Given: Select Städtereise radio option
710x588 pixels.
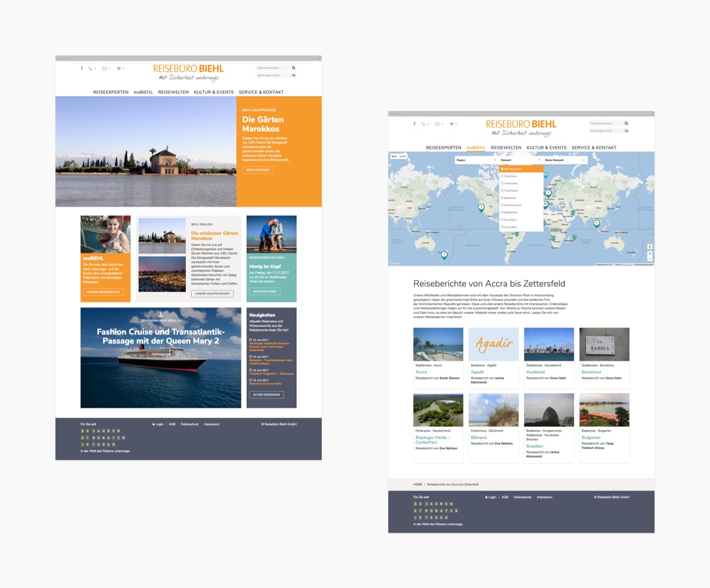Looking at the screenshot, I should point(509,212).
